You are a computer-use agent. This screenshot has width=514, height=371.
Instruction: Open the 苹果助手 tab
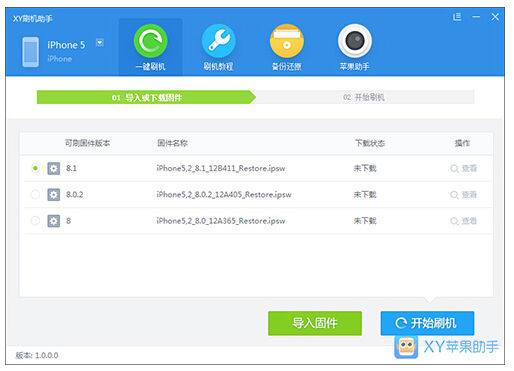click(x=354, y=47)
